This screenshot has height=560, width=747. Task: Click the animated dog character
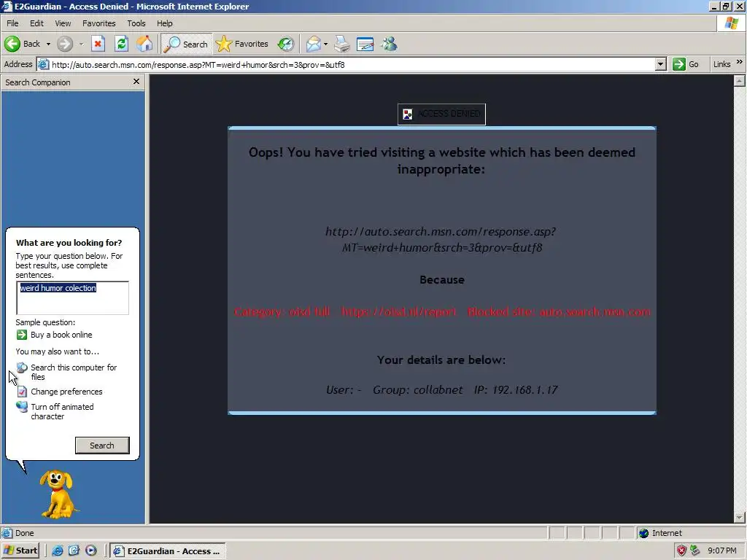tap(58, 494)
